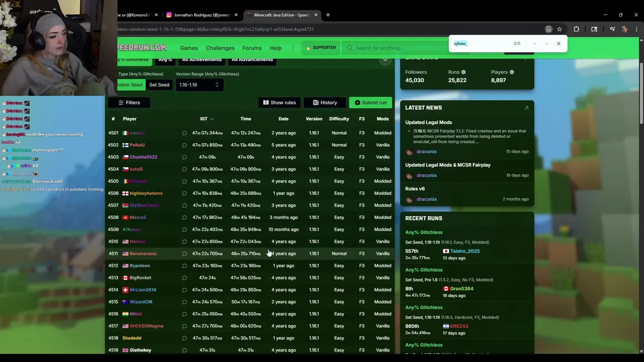Open Latest News expand arrow icon
644x362 pixels.
coord(526,108)
